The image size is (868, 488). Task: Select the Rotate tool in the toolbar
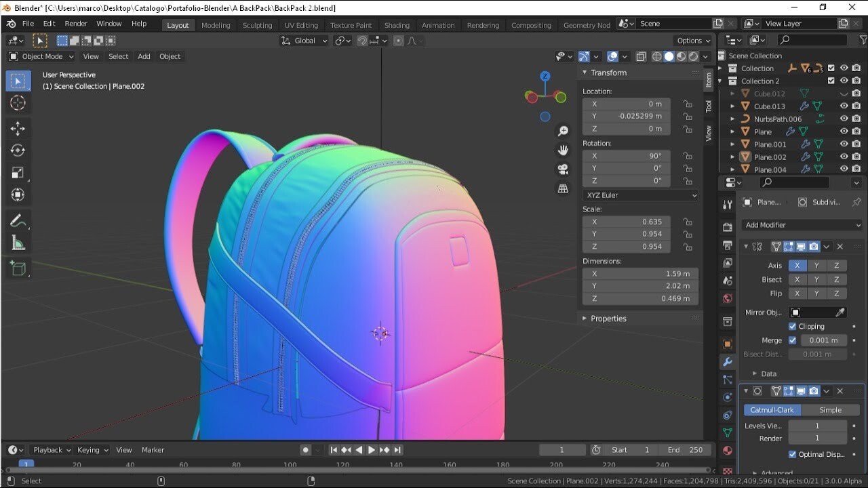18,150
